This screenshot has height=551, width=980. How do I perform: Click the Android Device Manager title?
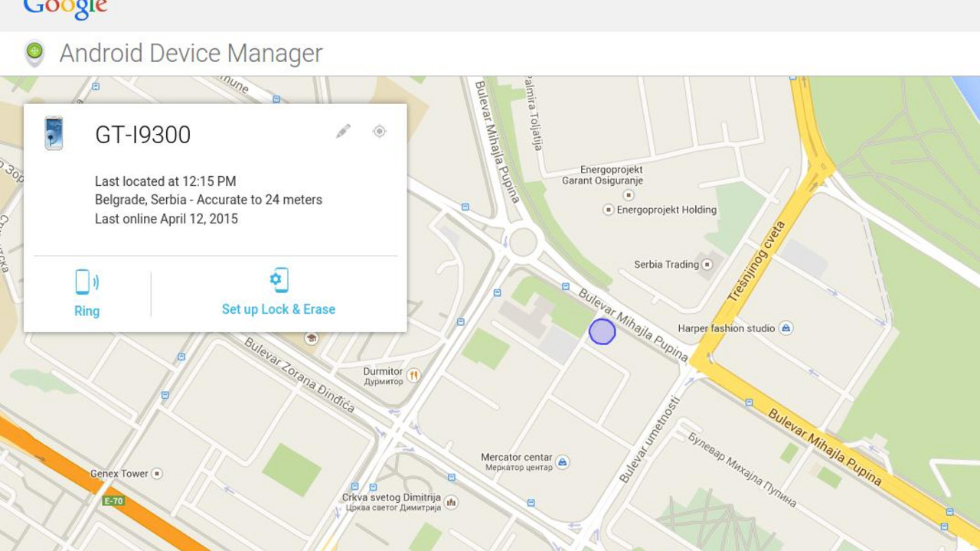[x=191, y=54]
